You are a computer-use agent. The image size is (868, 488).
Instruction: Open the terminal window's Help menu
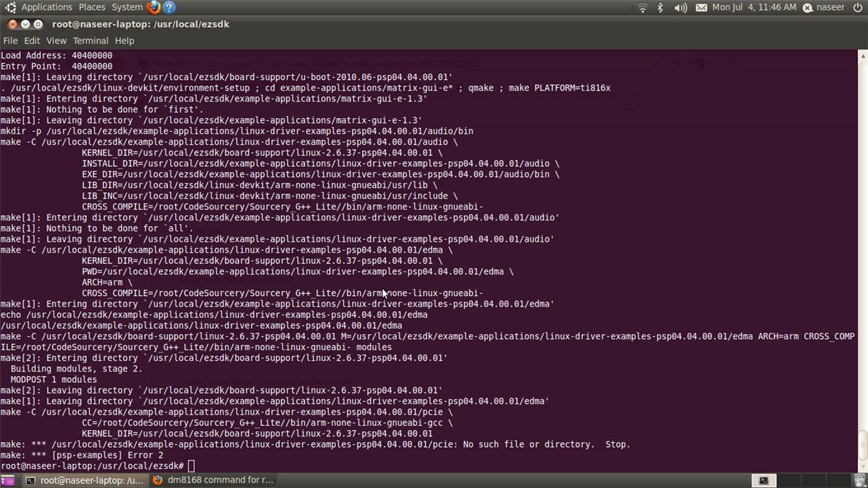pos(124,41)
